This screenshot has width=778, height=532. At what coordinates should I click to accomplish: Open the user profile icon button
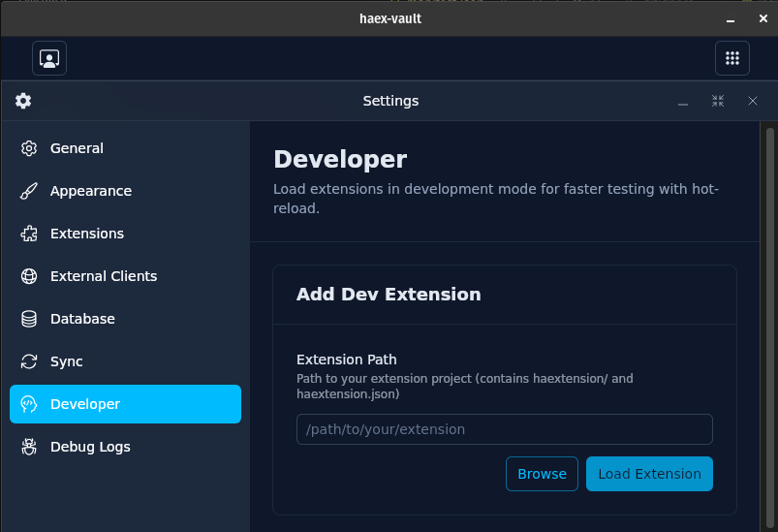49,58
